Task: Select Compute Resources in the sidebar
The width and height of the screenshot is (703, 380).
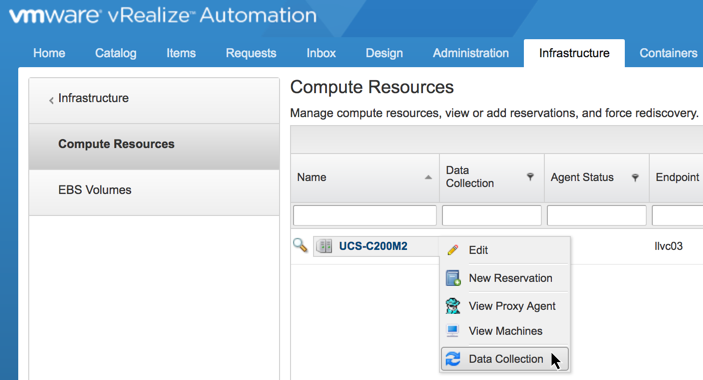Action: [154, 147]
